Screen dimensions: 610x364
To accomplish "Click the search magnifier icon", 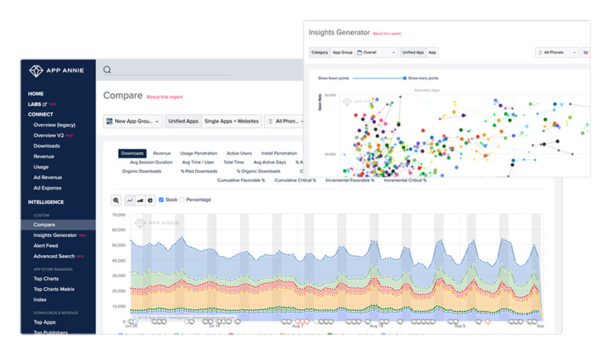I will click(x=108, y=70).
